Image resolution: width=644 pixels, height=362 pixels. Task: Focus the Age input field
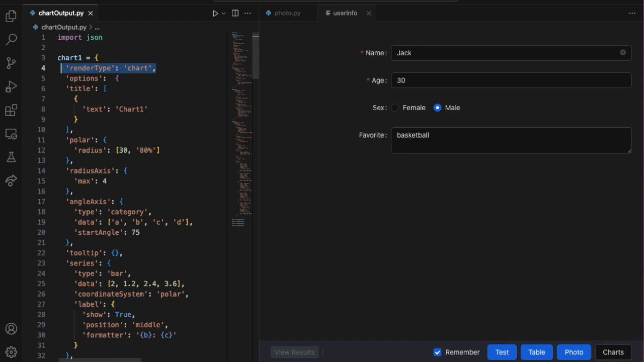point(511,80)
